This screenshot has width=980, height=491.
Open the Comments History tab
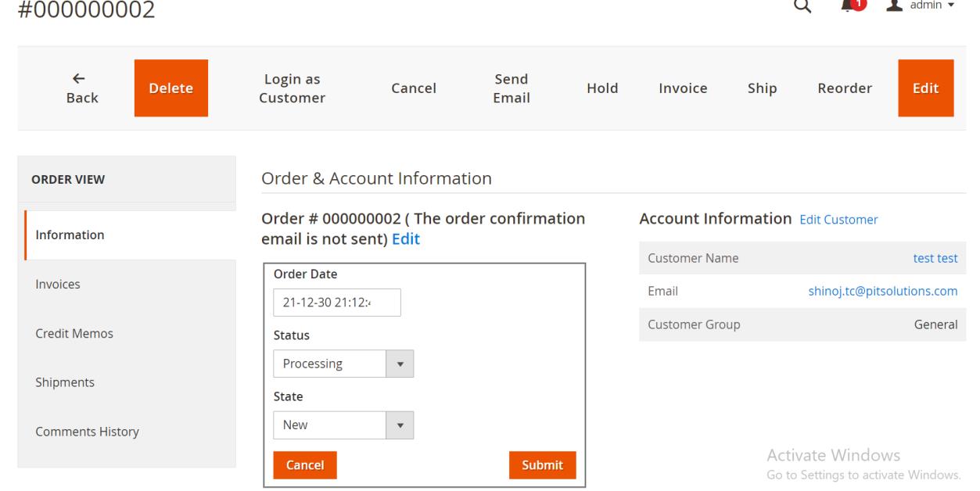pyautogui.click(x=87, y=432)
